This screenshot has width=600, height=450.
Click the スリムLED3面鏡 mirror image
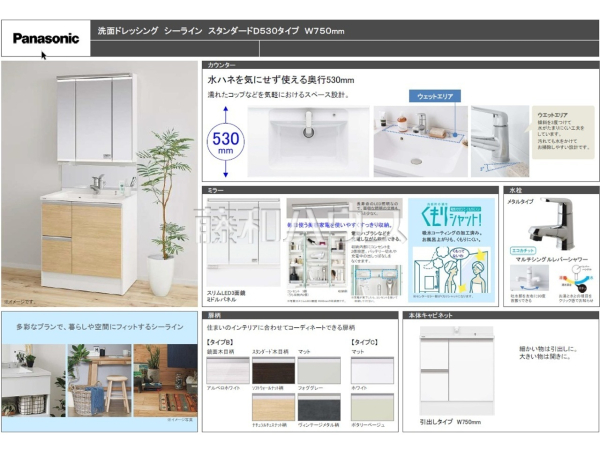(x=243, y=242)
